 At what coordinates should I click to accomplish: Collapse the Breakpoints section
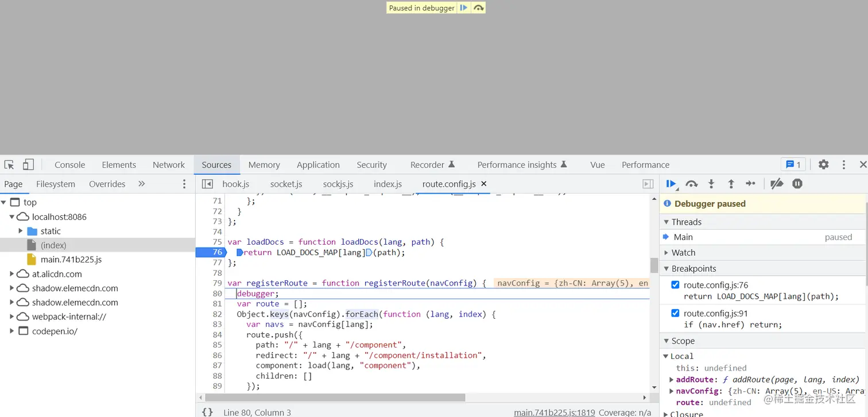666,269
